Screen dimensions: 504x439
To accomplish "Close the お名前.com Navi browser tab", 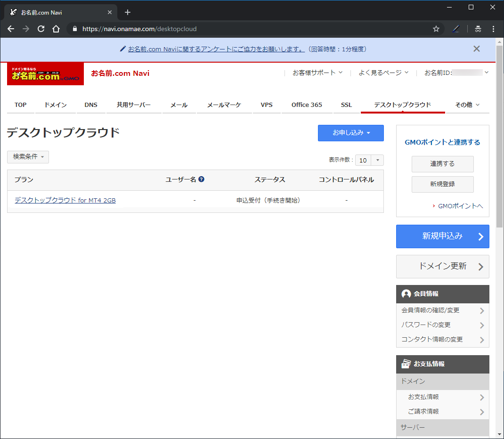I will 110,12.
